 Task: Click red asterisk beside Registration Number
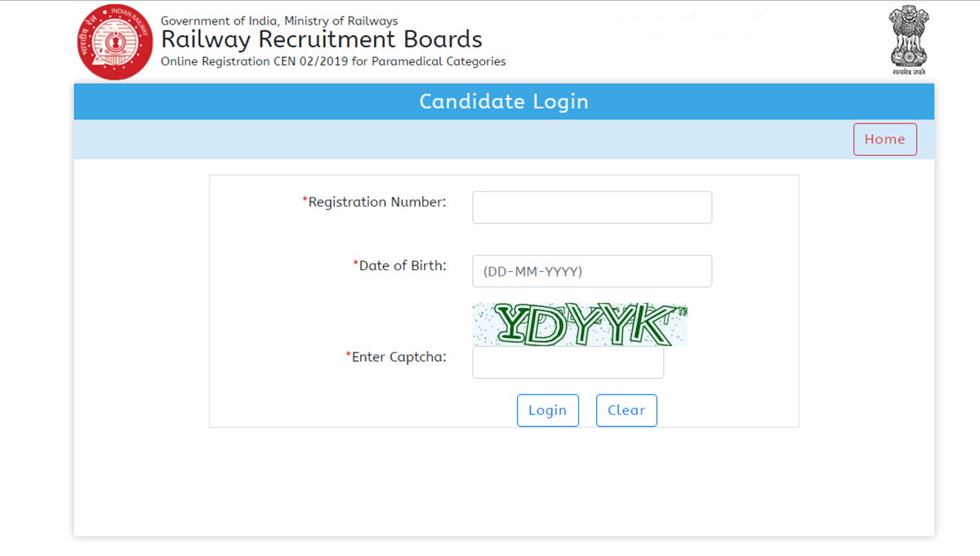(305, 201)
